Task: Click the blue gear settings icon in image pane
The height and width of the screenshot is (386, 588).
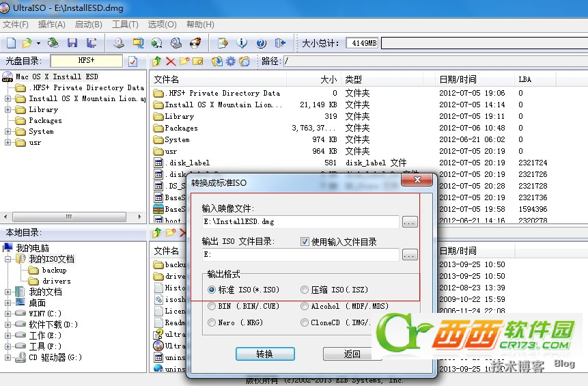Action: 231,61
